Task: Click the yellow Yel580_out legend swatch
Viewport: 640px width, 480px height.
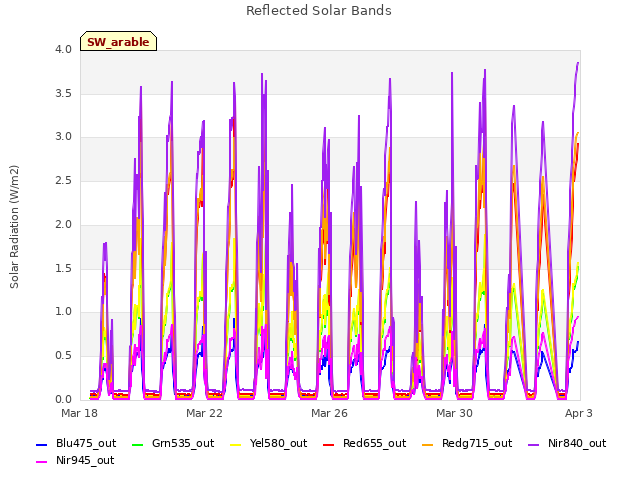Action: [x=236, y=444]
